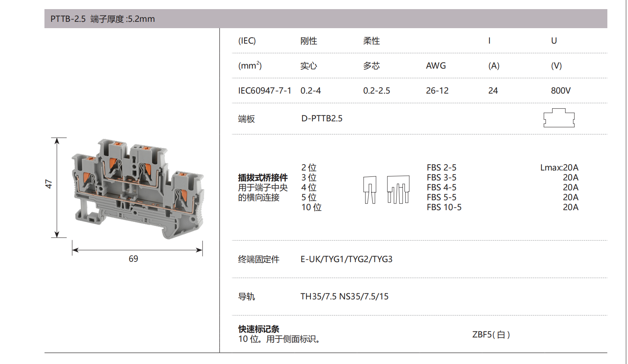The height and width of the screenshot is (364, 628).
Task: Select the multi-position bridge comb icon
Action: [x=398, y=190]
